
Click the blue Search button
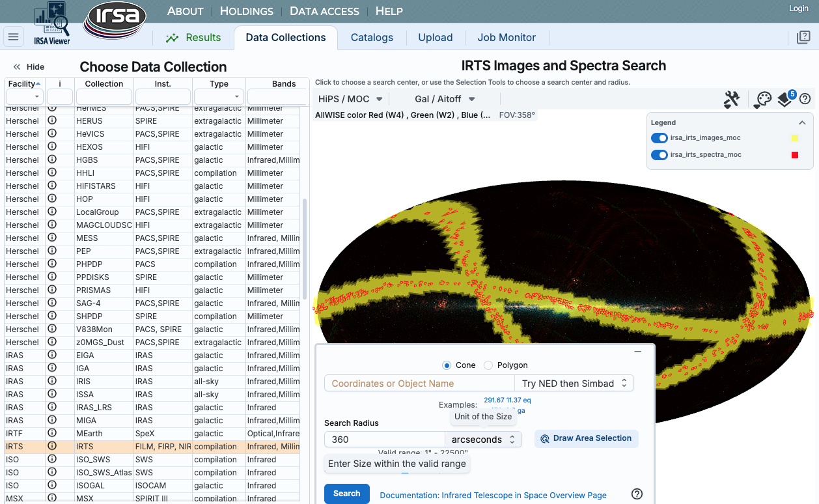coord(347,494)
